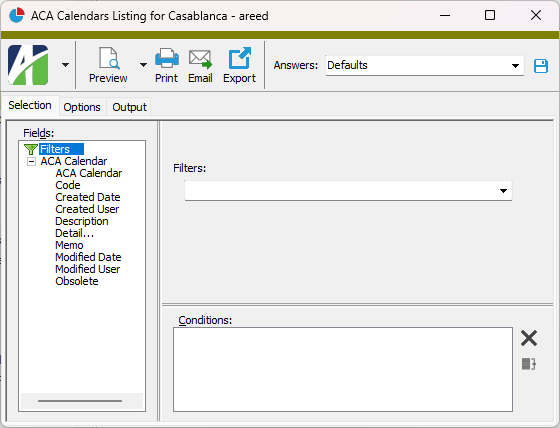Open the Preview options dropdown arrow
The image size is (560, 428).
pyautogui.click(x=143, y=65)
